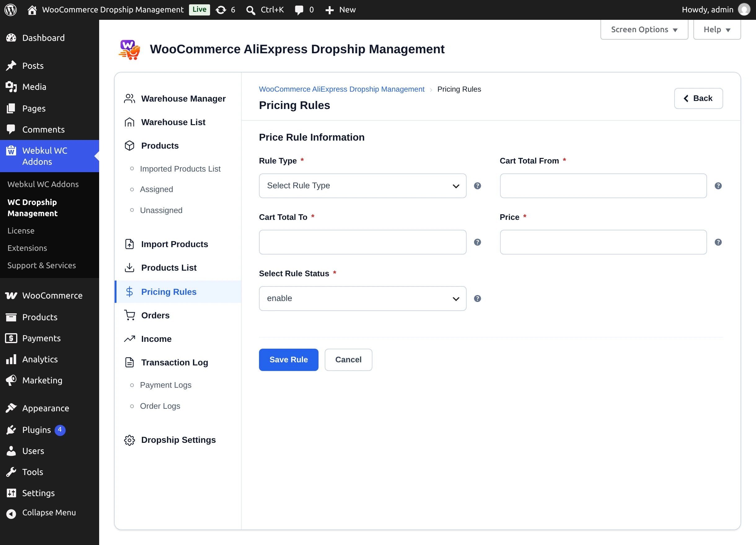Open the Media menu in sidebar
The width and height of the screenshot is (756, 545).
49,87
